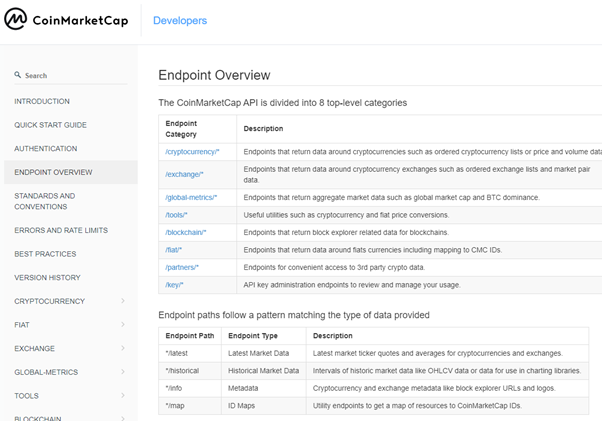
Task: Expand the Global-Metrics sidebar chevron
Action: (x=123, y=372)
